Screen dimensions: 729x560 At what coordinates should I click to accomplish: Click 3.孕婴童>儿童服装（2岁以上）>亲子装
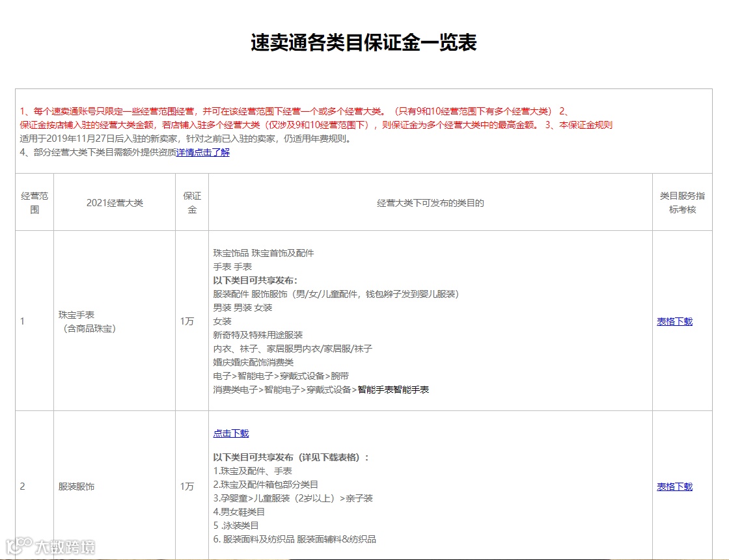click(293, 498)
